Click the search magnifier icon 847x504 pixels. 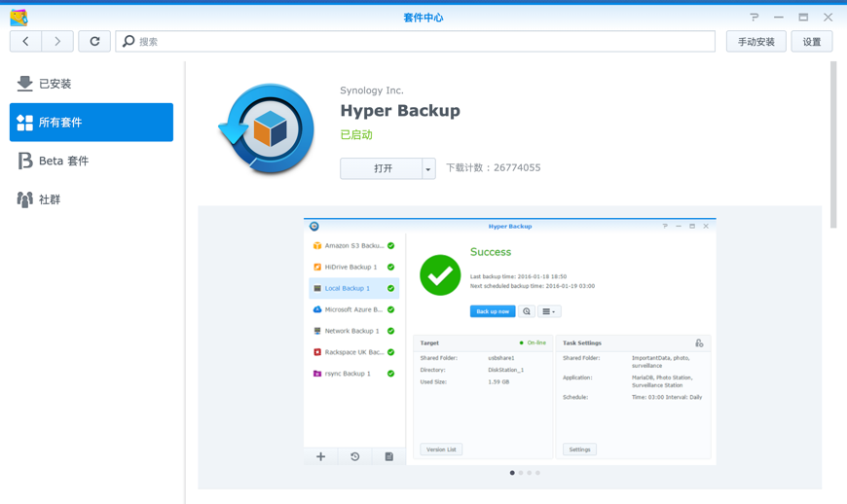coord(129,42)
